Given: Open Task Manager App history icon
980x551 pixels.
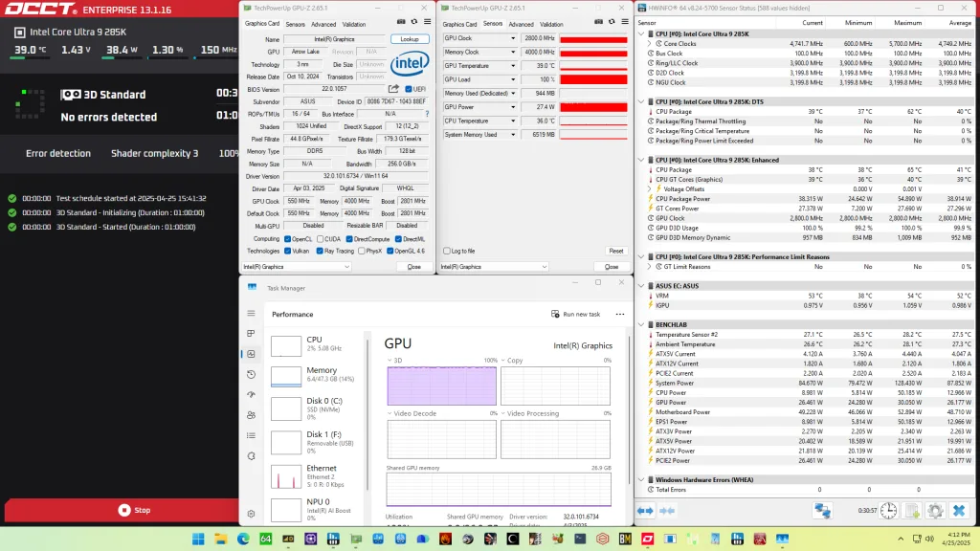Looking at the screenshot, I should tap(252, 374).
